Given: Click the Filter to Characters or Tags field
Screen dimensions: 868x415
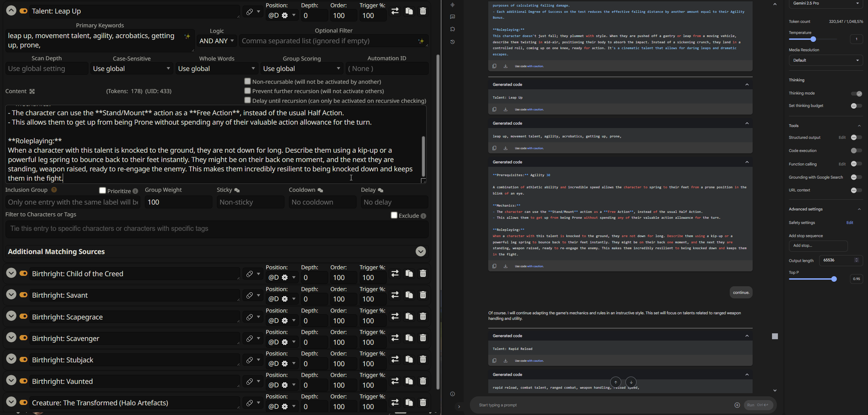Looking at the screenshot, I should pos(217,229).
